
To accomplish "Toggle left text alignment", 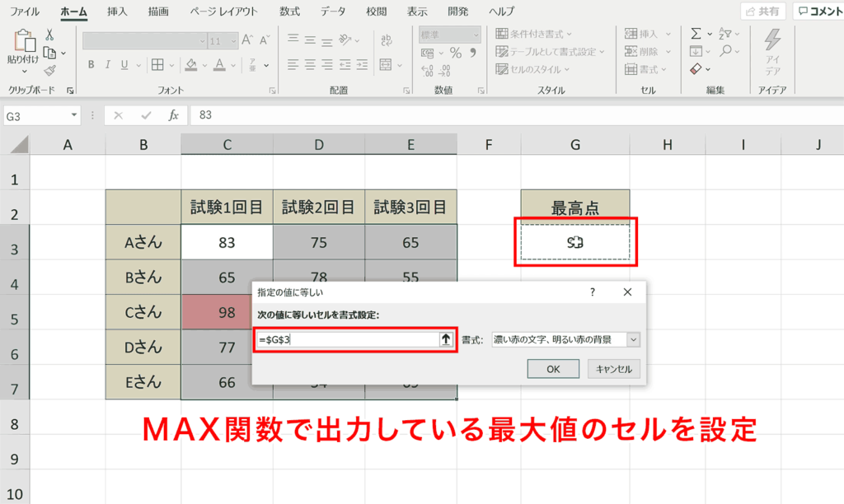I will point(293,65).
